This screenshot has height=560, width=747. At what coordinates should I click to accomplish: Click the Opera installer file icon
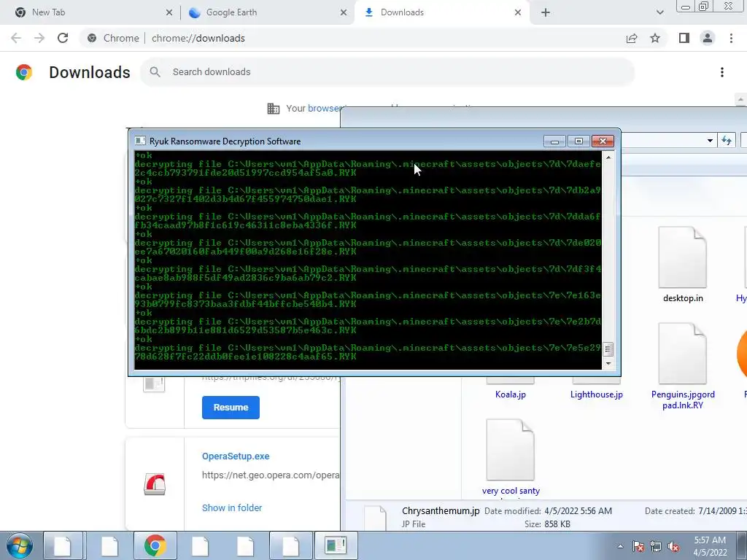[x=155, y=484]
